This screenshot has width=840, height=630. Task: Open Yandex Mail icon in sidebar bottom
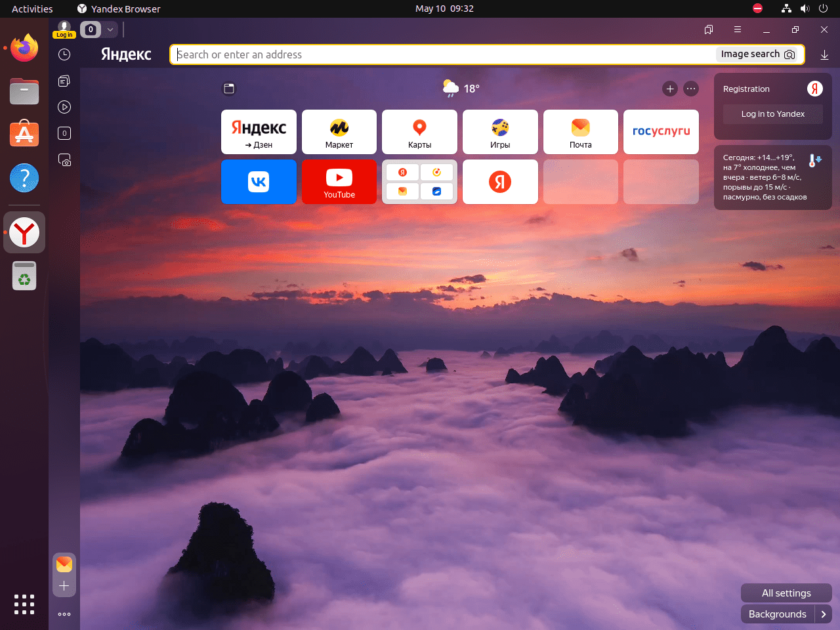click(x=64, y=564)
